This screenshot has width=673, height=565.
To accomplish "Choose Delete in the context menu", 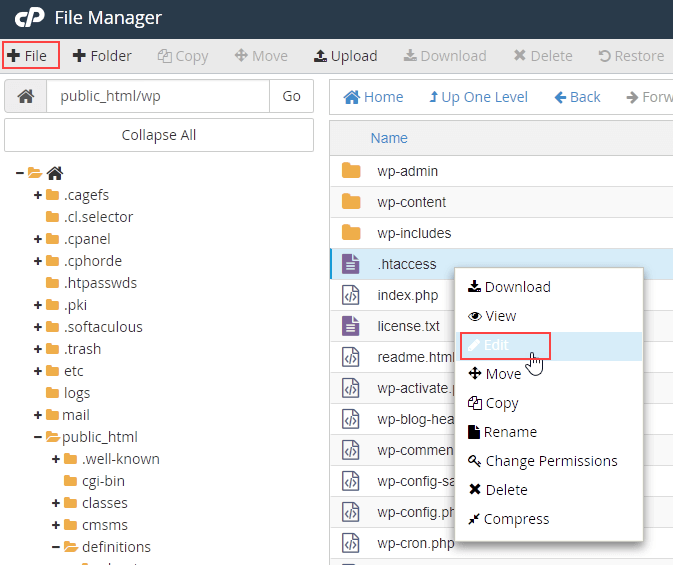I will (497, 490).
